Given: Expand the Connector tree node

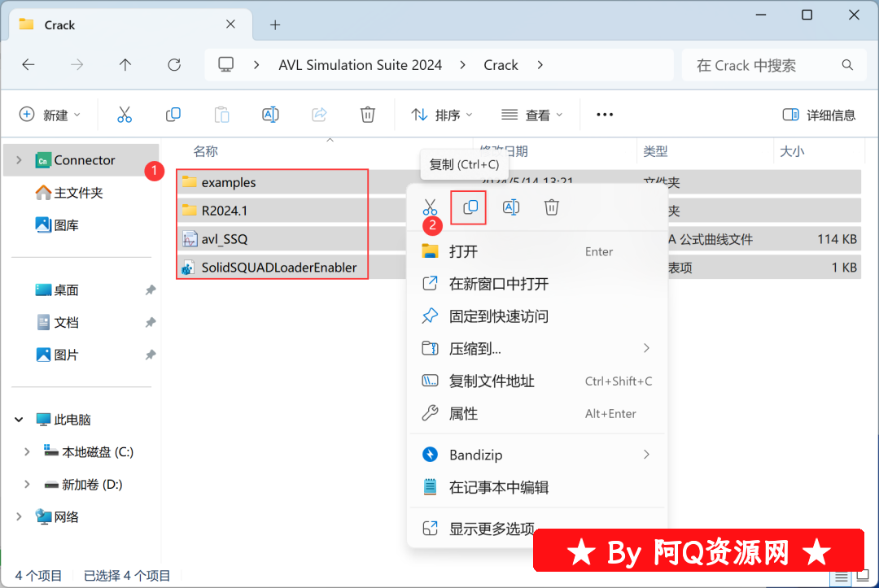Looking at the screenshot, I should click(x=19, y=160).
